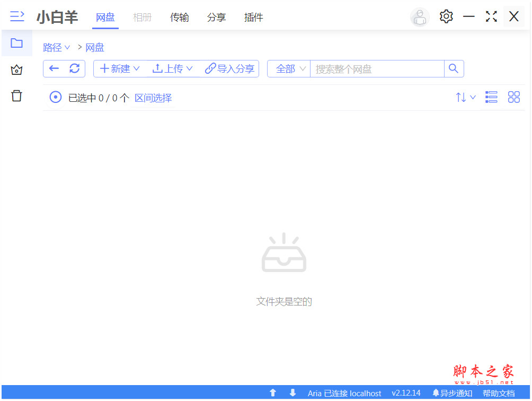Open the 网盘 tab
This screenshot has width=532, height=401.
[x=105, y=18]
